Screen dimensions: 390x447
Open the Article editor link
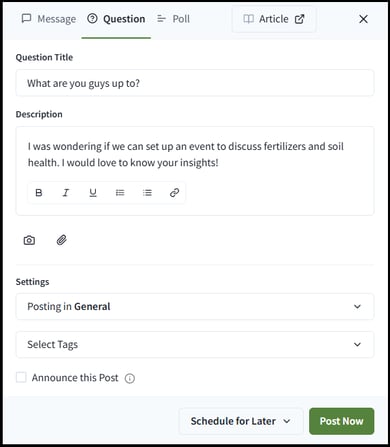point(274,19)
